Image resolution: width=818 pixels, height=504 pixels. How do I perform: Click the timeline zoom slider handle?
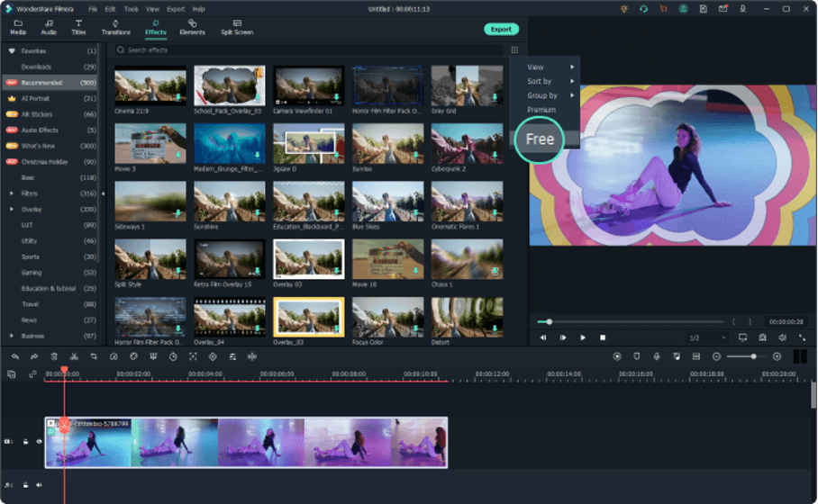pyautogui.click(x=753, y=356)
